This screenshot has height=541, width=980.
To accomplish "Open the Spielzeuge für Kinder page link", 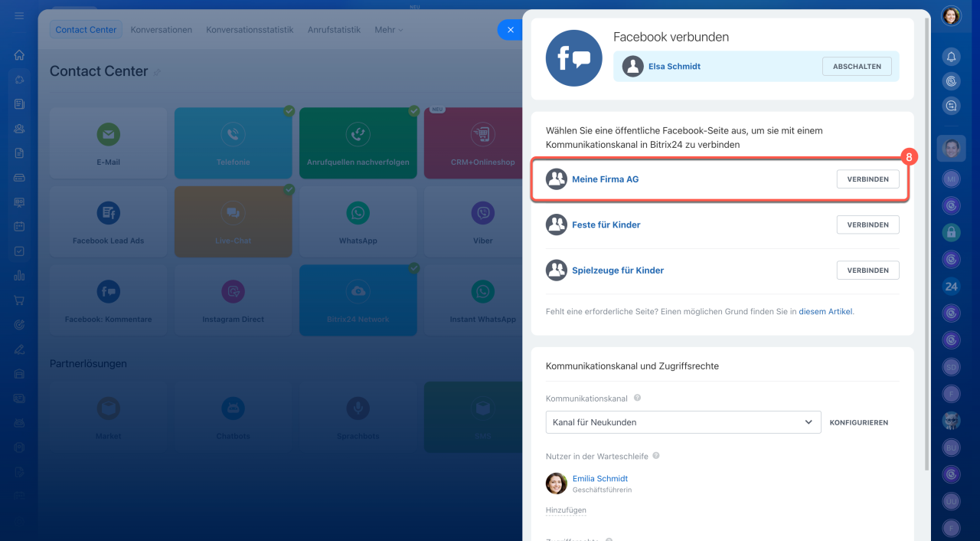I will coord(618,270).
